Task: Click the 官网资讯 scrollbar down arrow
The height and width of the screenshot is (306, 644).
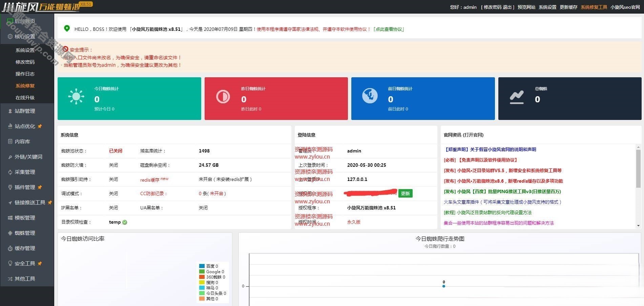Action: pyautogui.click(x=638, y=226)
